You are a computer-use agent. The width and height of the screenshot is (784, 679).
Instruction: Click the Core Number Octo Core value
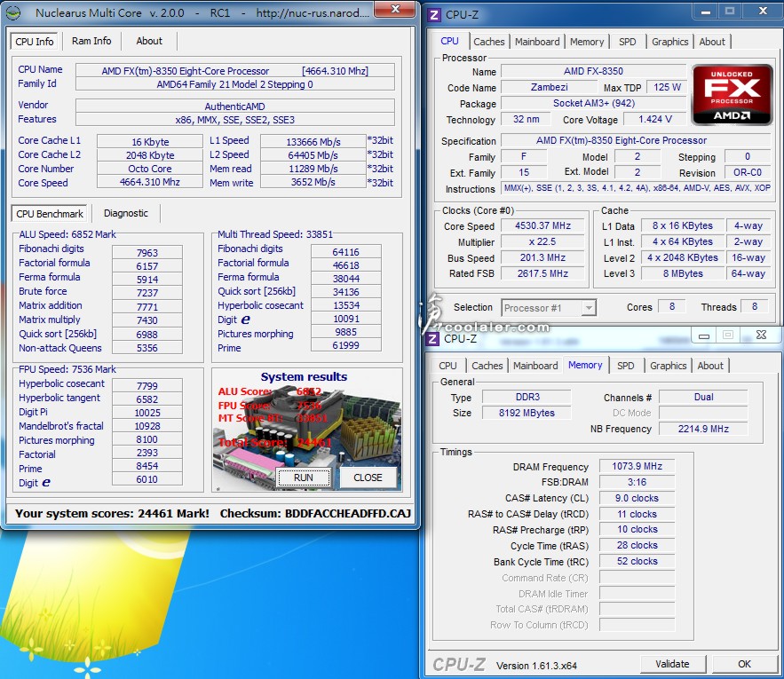(x=149, y=169)
